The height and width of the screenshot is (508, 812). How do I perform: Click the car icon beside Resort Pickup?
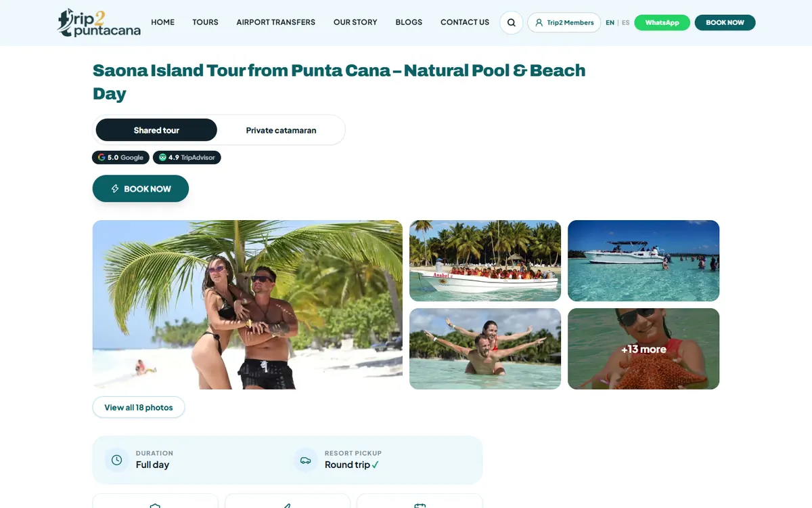pyautogui.click(x=305, y=460)
